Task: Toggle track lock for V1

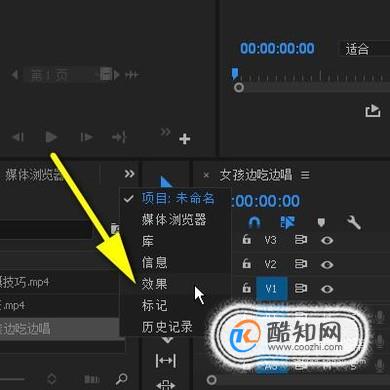Action: 247,288
